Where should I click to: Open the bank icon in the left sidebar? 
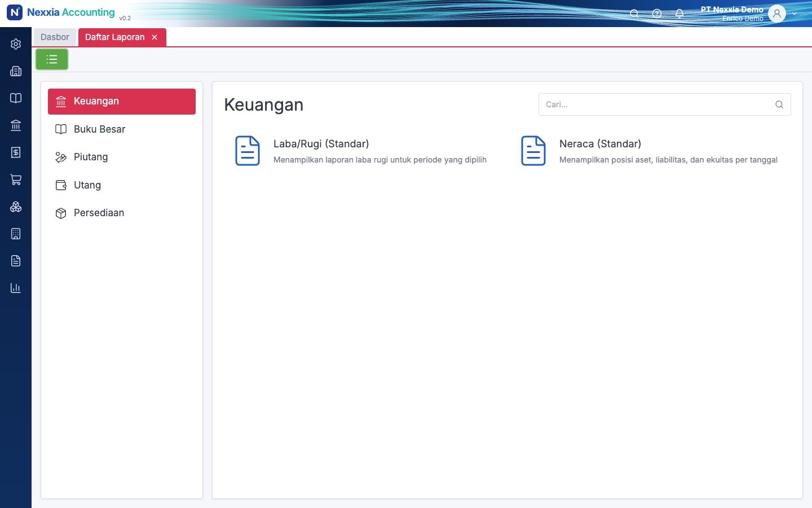[x=16, y=125]
